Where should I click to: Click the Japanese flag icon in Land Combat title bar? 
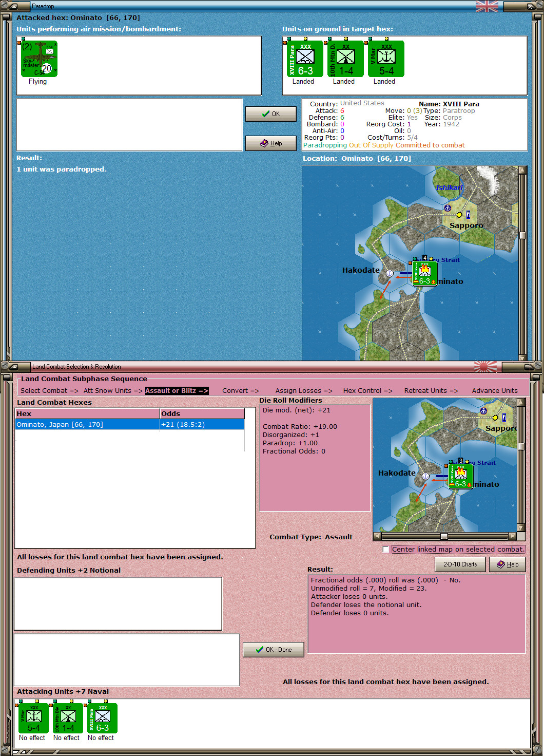tap(485, 367)
